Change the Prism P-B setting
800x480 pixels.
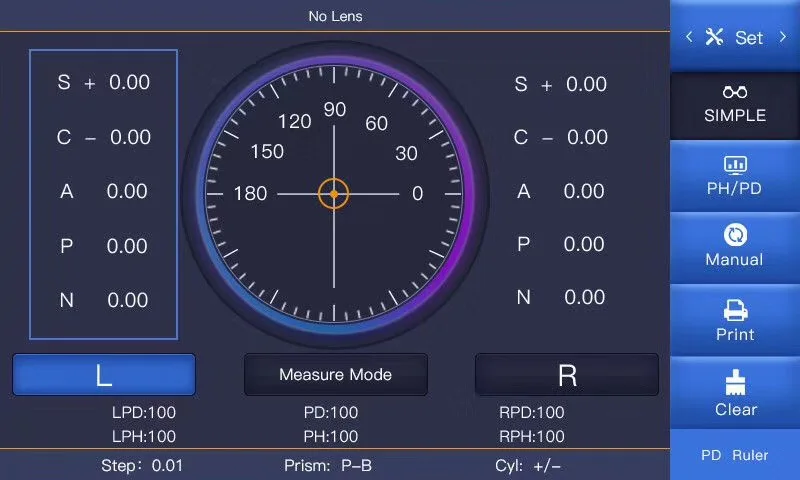(328, 466)
